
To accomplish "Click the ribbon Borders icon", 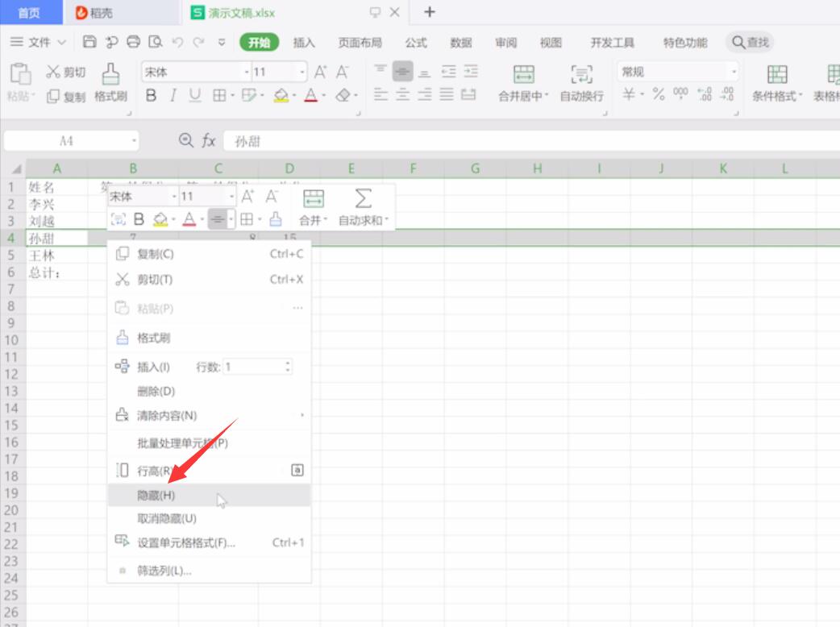I will [x=219, y=96].
